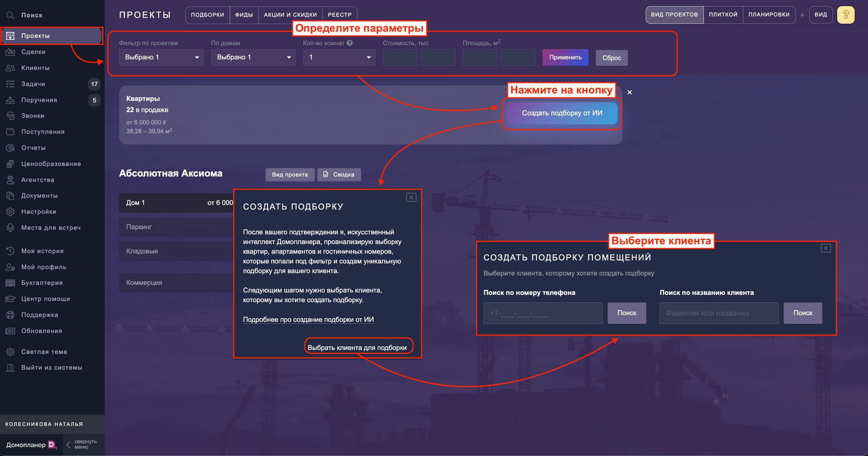Open the Сводка summary button
The height and width of the screenshot is (456, 868).
pyautogui.click(x=339, y=175)
